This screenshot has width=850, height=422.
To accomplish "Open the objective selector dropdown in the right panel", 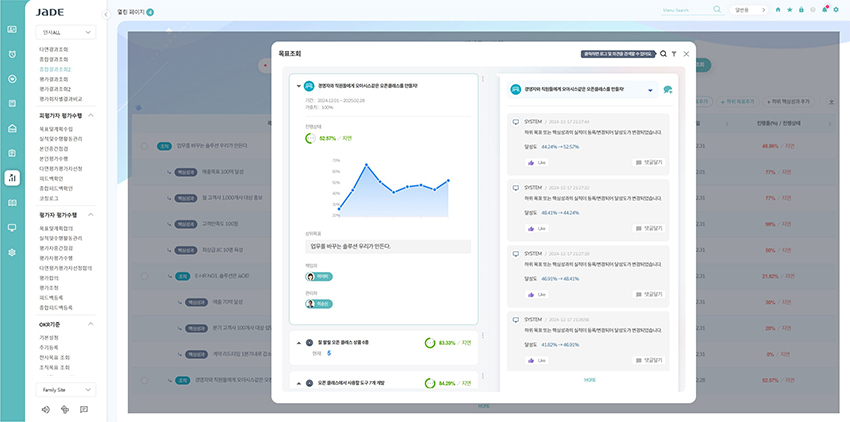I will (x=651, y=90).
